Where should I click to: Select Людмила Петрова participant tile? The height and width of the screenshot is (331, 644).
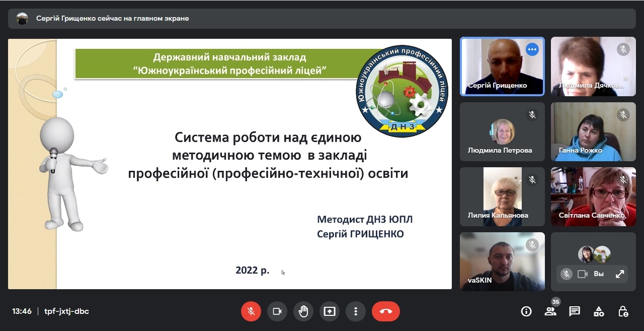pyautogui.click(x=502, y=132)
